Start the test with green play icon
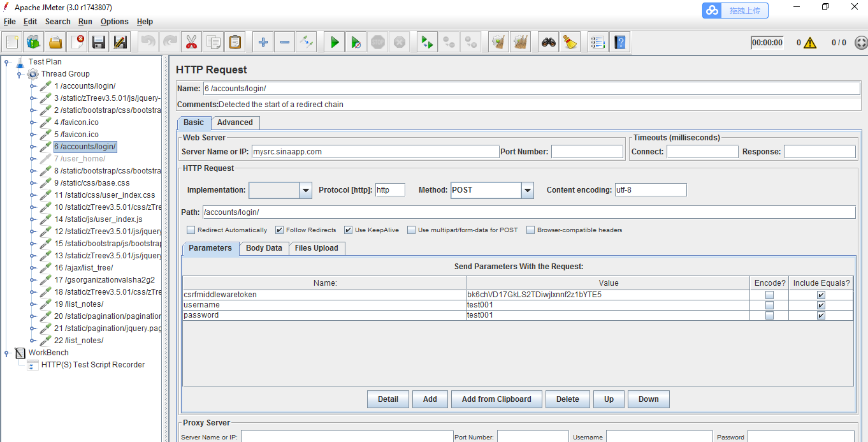Viewport: 868px width, 442px height. [334, 43]
